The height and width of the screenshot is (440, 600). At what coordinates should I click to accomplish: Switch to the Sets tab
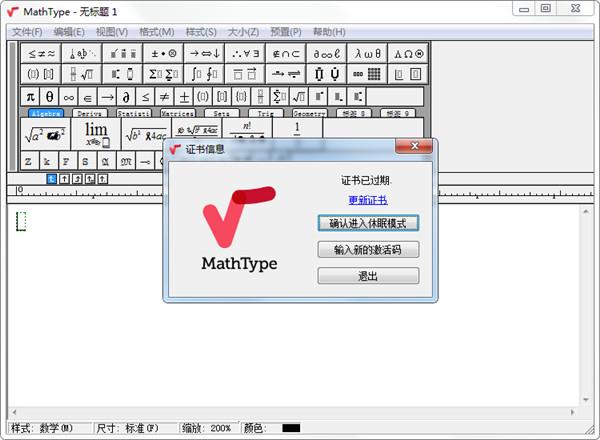(222, 114)
